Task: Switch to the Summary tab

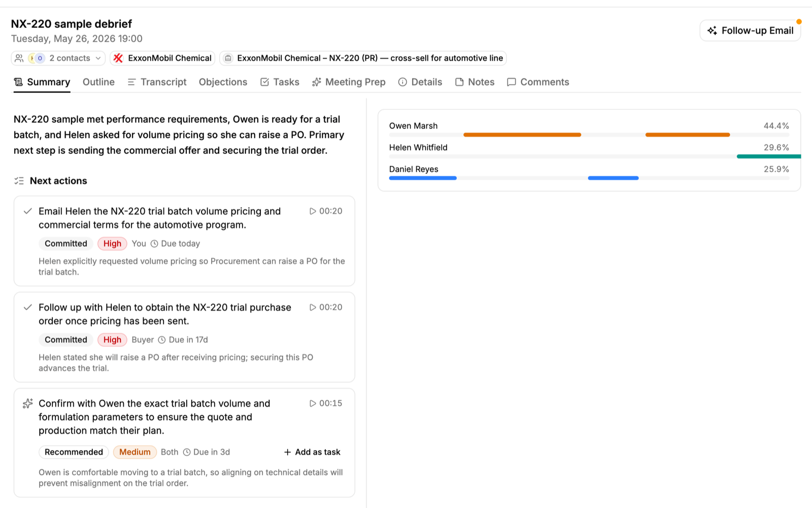Action: coord(42,82)
